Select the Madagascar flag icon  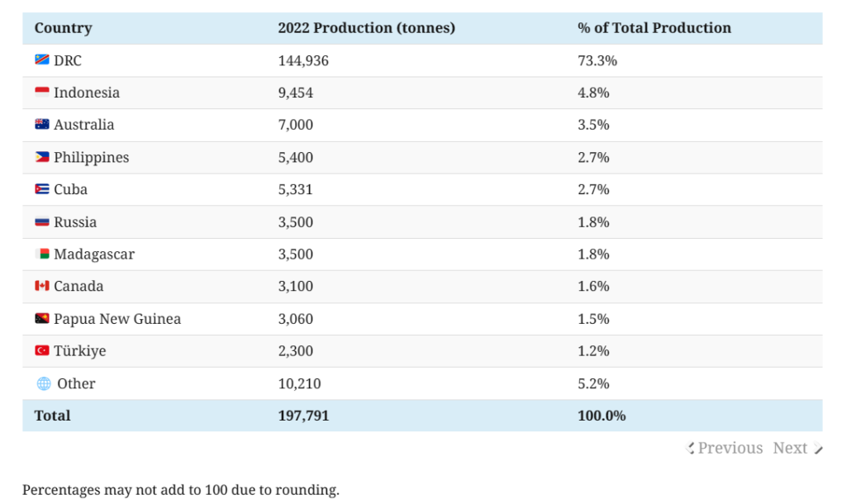[42, 254]
